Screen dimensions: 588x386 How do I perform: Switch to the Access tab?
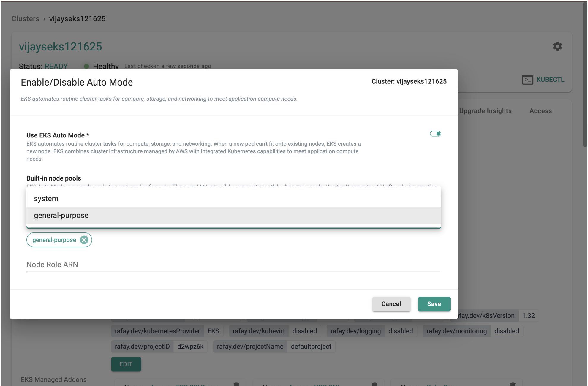tap(540, 111)
